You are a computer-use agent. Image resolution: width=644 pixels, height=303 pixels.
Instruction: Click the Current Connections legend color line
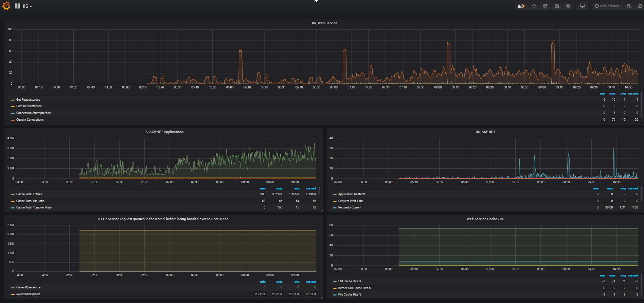(x=13, y=120)
